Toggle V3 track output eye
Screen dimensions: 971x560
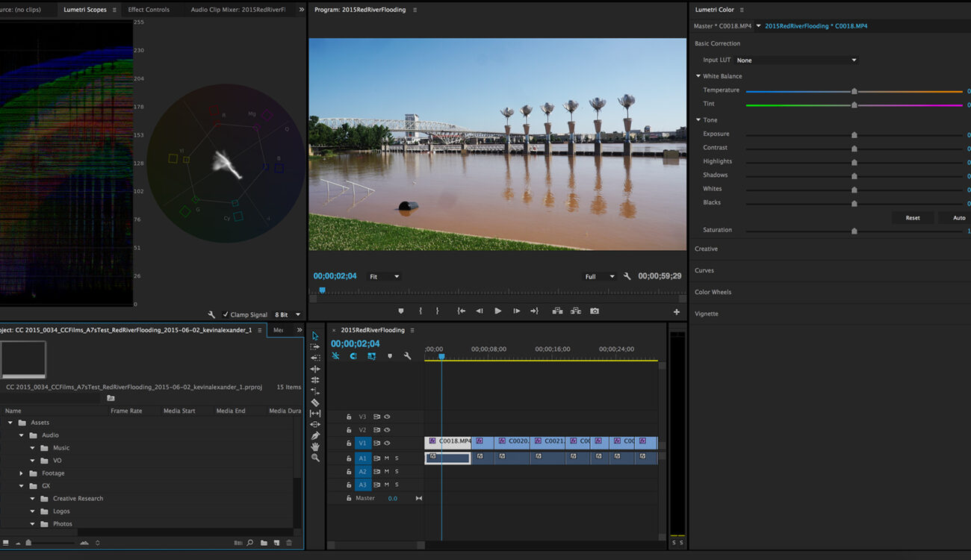(x=387, y=417)
